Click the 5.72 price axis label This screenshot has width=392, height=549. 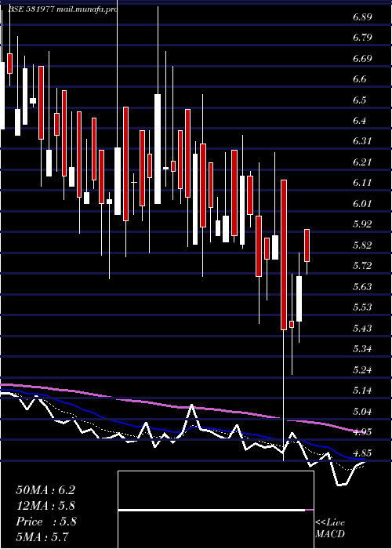(362, 266)
